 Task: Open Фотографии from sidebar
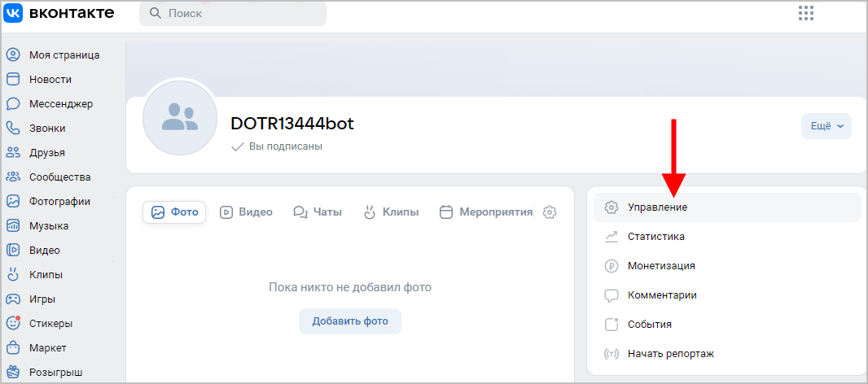(x=59, y=202)
